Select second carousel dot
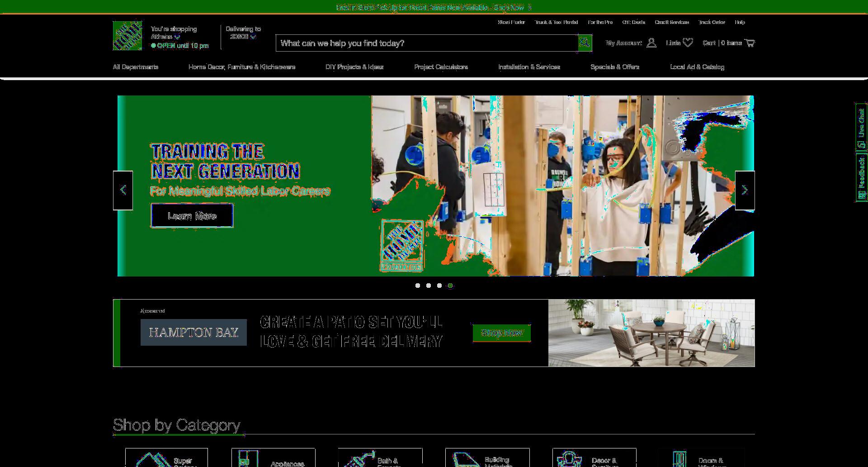Viewport: 868px width, 467px height. tap(429, 286)
